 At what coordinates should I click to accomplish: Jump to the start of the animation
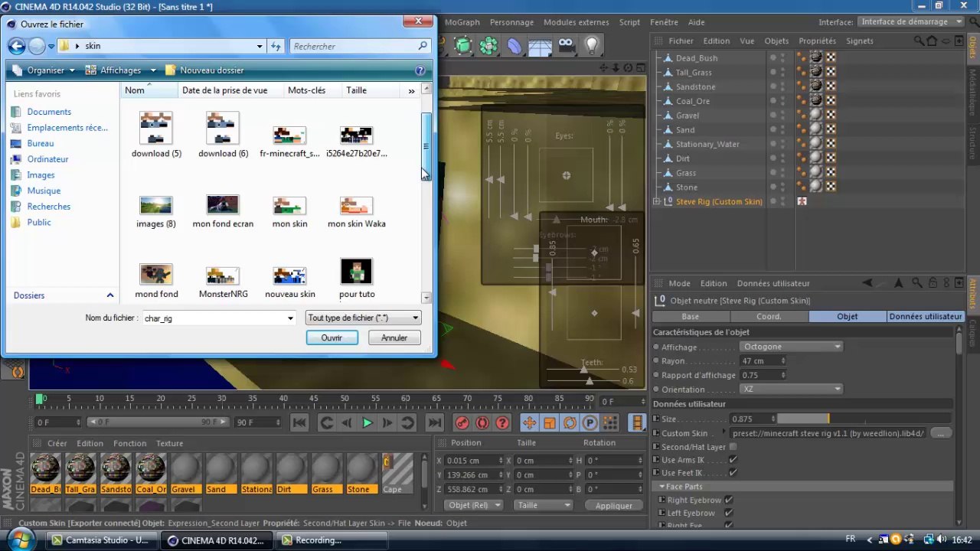299,422
